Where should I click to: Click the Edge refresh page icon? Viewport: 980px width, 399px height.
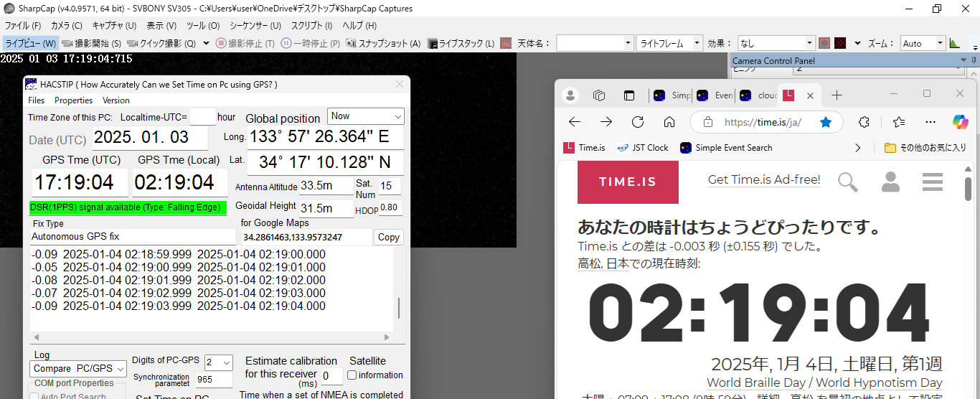(638, 122)
